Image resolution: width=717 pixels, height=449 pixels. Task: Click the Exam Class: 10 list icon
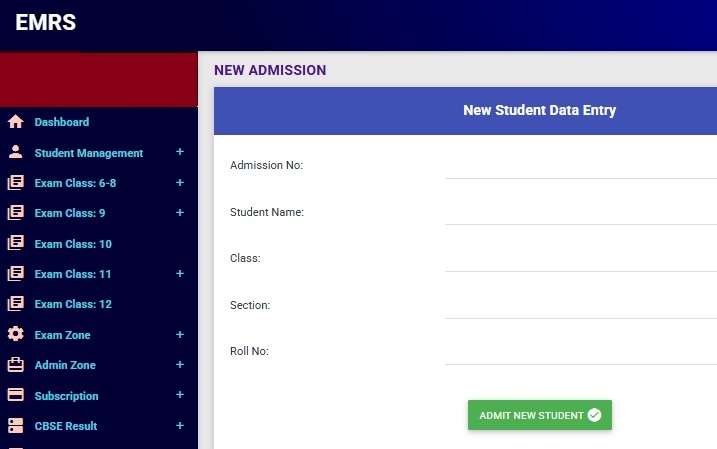[15, 243]
